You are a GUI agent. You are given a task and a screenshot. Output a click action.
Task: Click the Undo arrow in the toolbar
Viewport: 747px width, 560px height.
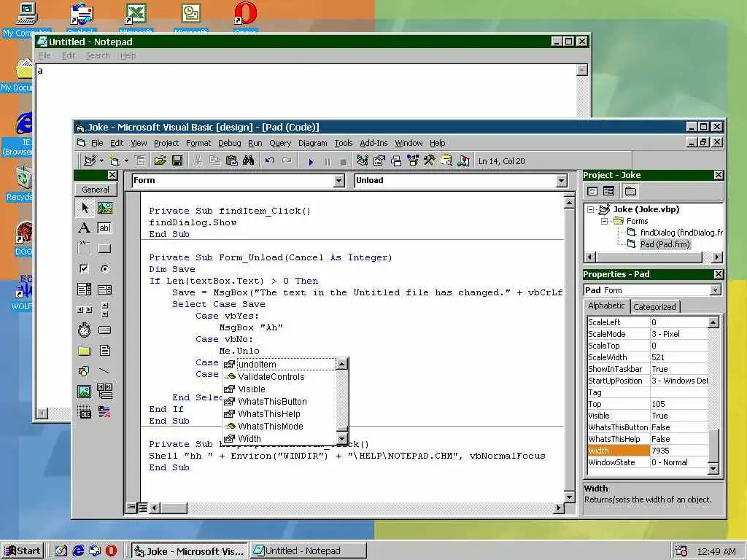270,161
